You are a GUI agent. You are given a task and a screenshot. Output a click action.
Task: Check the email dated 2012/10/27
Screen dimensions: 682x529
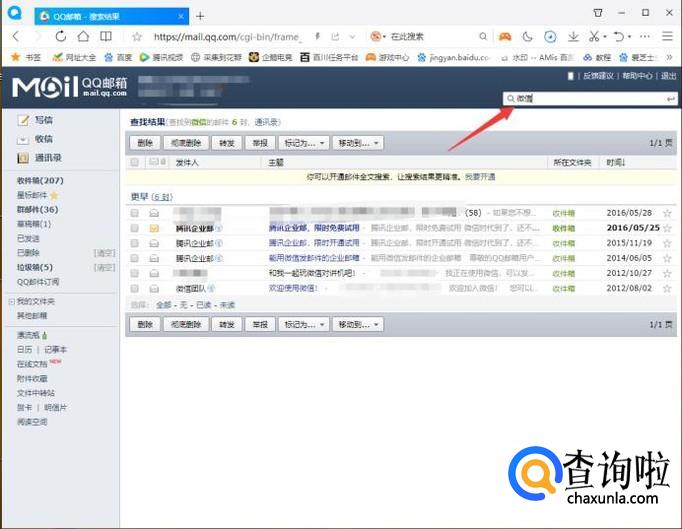[134, 273]
